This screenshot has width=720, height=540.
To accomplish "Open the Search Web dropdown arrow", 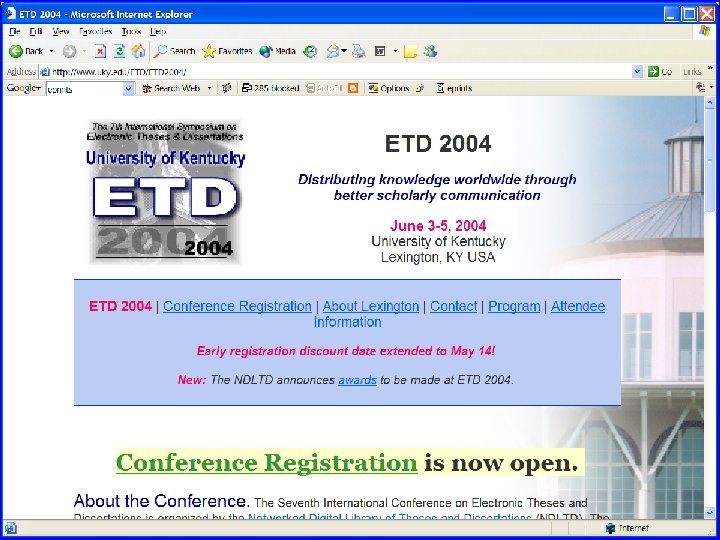I will coord(209,88).
